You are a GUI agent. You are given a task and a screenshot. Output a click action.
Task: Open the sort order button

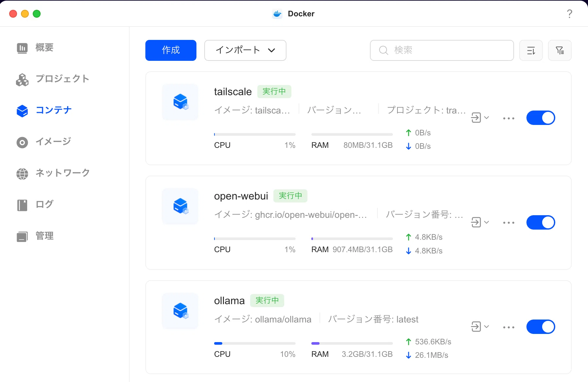tap(531, 50)
